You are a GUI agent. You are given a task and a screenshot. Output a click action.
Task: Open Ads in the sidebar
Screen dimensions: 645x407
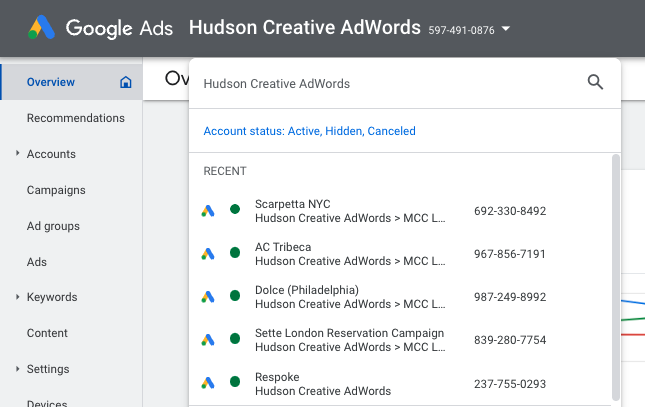37,262
